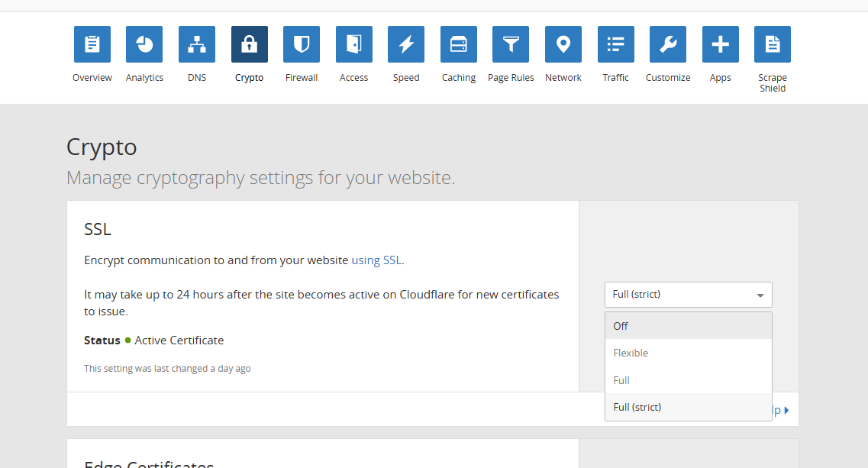Open the Traffic list icon
The image size is (868, 468).
(616, 44)
